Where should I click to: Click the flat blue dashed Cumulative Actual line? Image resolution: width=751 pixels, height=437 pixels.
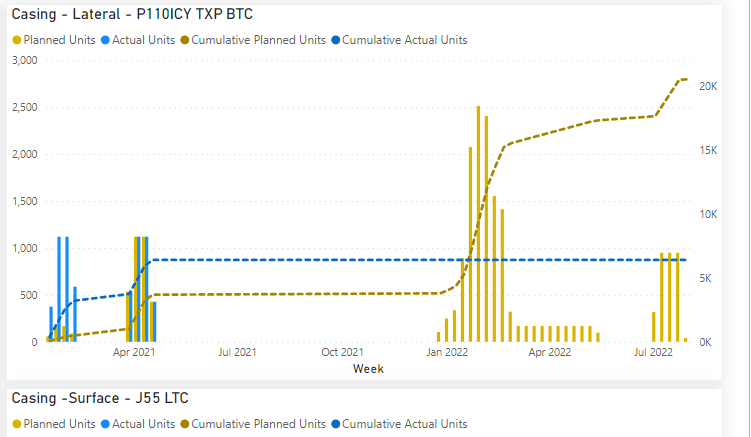point(300,260)
